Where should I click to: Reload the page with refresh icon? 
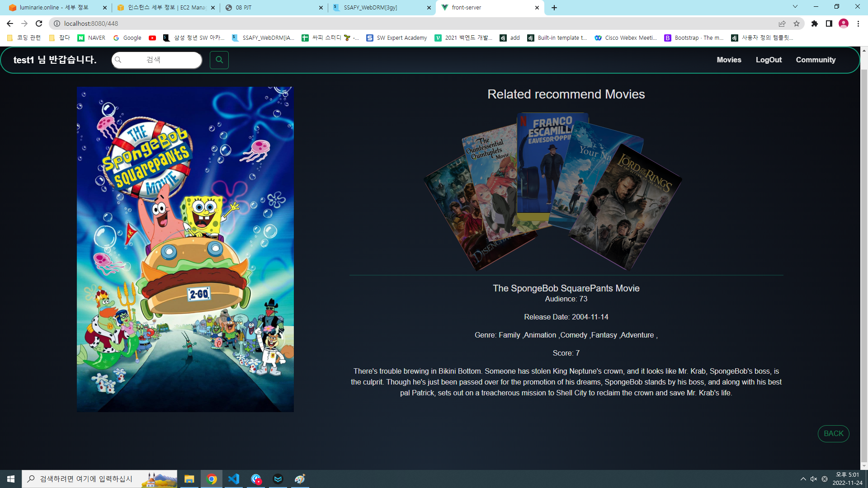39,23
